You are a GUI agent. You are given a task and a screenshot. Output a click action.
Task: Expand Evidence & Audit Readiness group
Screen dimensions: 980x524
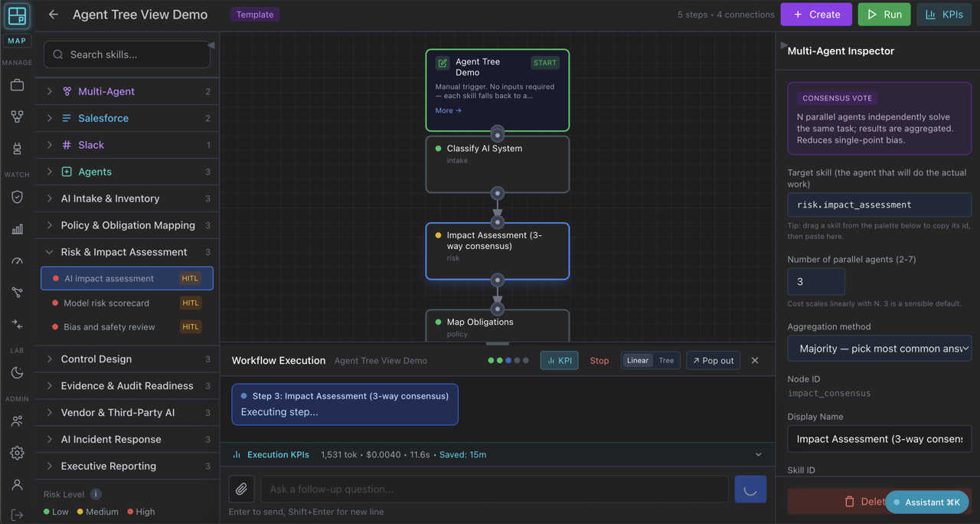tap(127, 385)
